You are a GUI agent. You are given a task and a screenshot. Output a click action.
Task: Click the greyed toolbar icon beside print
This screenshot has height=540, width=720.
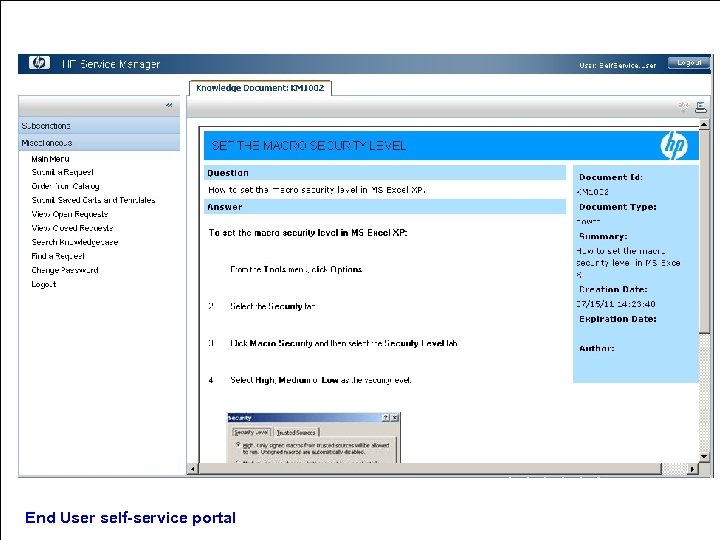point(684,107)
